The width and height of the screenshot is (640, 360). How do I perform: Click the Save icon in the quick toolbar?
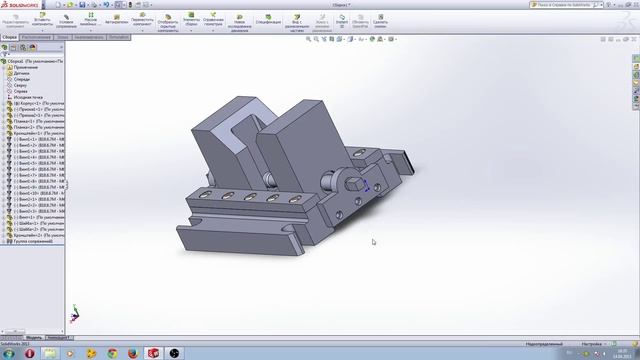[x=82, y=5]
